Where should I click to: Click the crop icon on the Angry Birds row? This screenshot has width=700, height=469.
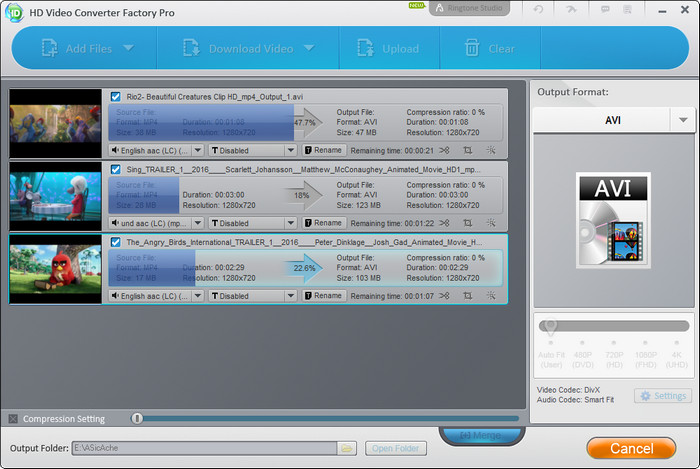[468, 296]
